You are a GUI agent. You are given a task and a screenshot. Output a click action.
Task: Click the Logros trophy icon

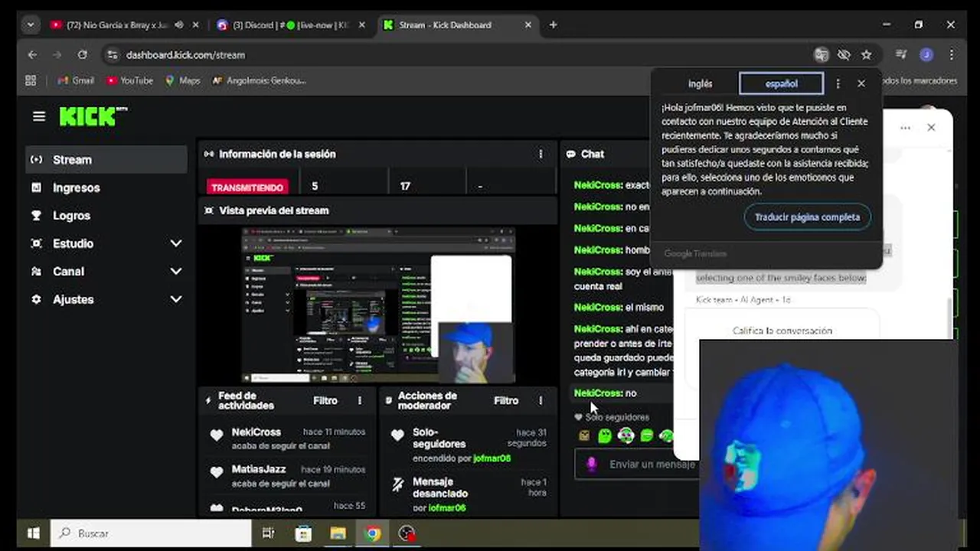point(36,215)
